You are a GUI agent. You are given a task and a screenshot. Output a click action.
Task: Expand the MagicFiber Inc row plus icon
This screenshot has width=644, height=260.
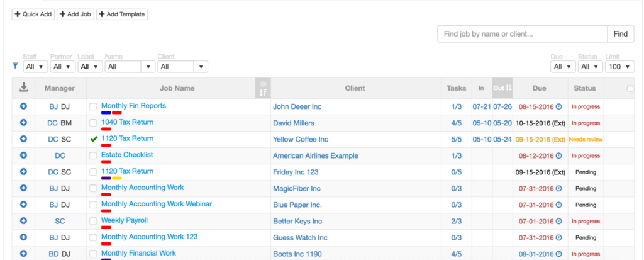[23, 188]
